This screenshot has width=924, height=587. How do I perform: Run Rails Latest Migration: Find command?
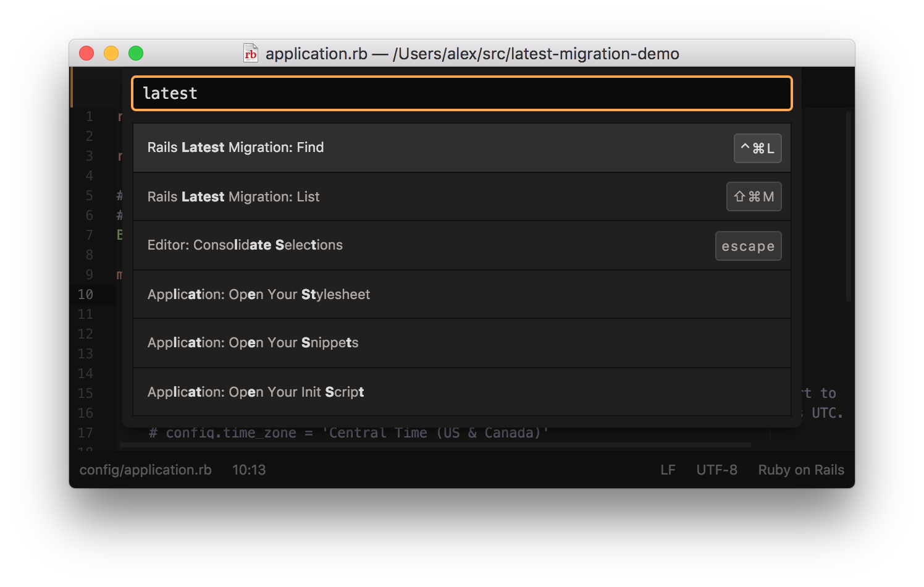click(462, 148)
